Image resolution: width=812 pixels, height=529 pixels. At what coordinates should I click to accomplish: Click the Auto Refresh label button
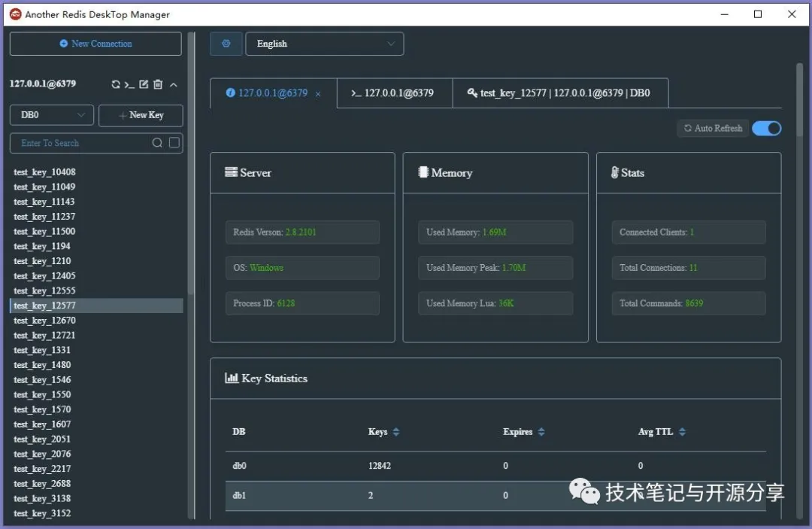[x=713, y=128]
